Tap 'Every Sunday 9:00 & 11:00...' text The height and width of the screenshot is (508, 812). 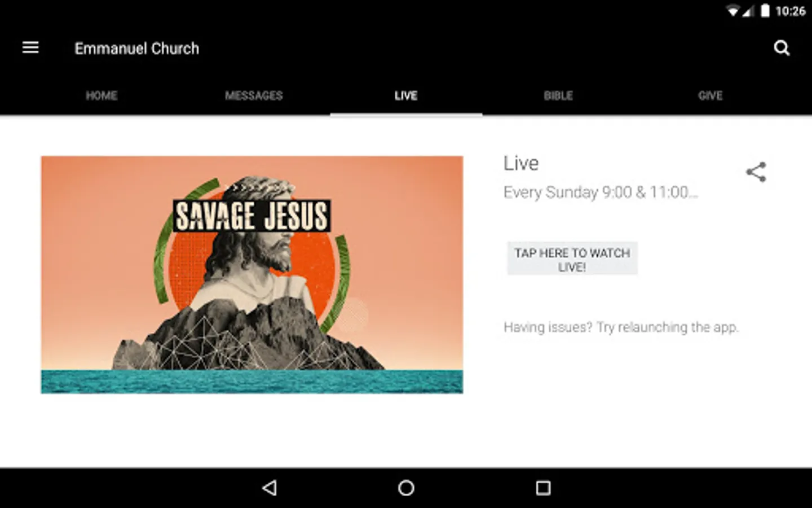(601, 192)
